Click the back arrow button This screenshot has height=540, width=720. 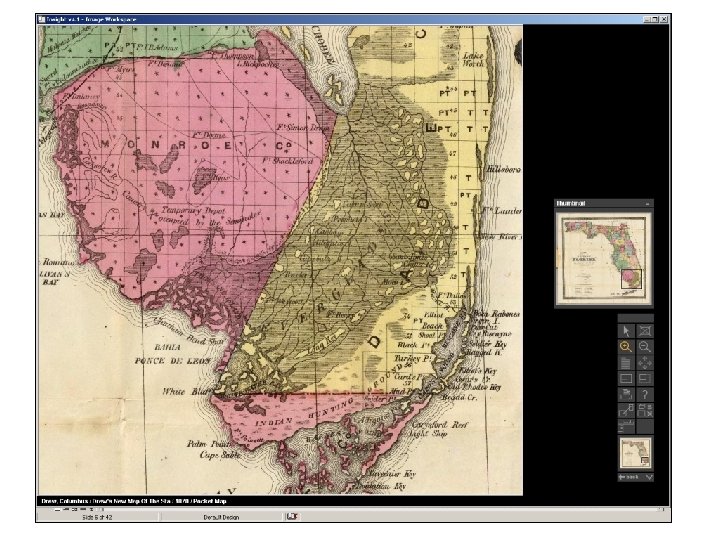(630, 477)
